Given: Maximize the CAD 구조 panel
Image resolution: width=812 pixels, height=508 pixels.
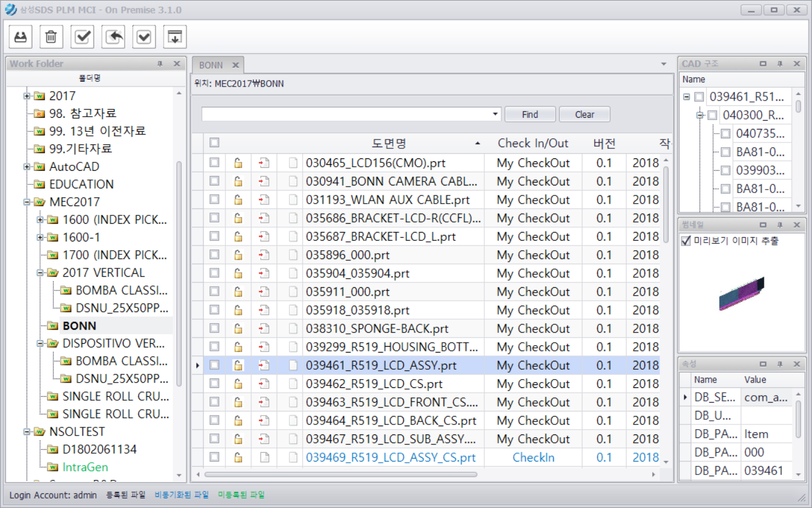Looking at the screenshot, I should click(x=763, y=64).
